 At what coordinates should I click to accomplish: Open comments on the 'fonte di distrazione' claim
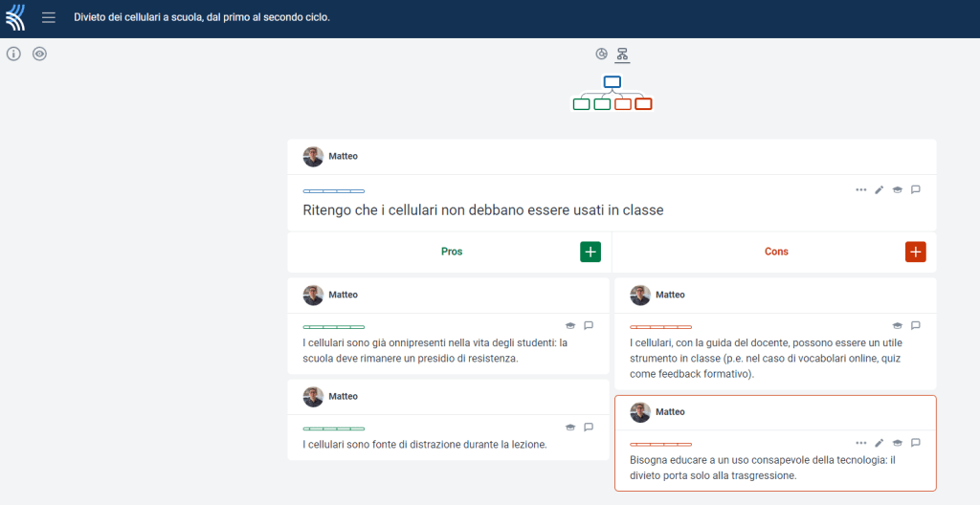click(589, 427)
